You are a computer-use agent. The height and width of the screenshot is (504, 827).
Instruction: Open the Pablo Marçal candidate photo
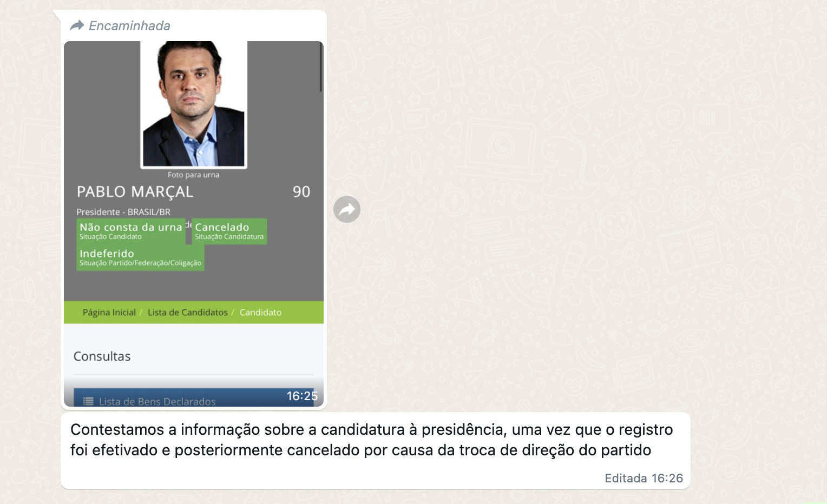pos(194,104)
